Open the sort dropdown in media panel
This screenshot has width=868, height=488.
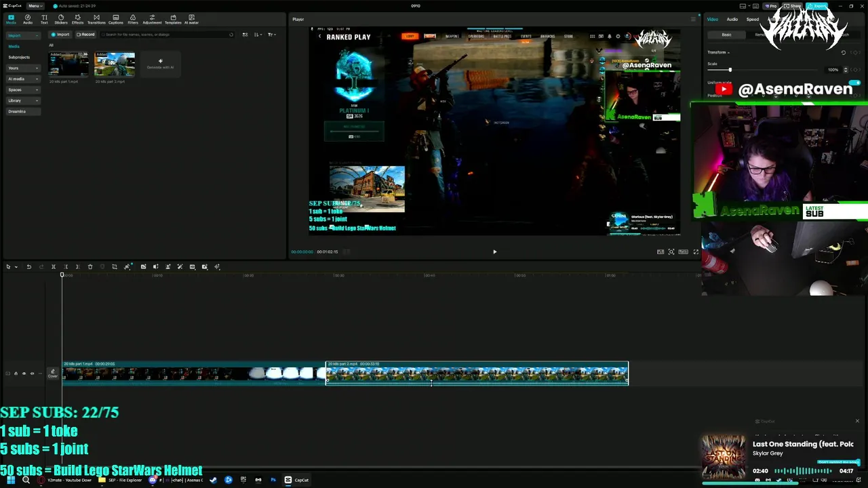click(258, 35)
